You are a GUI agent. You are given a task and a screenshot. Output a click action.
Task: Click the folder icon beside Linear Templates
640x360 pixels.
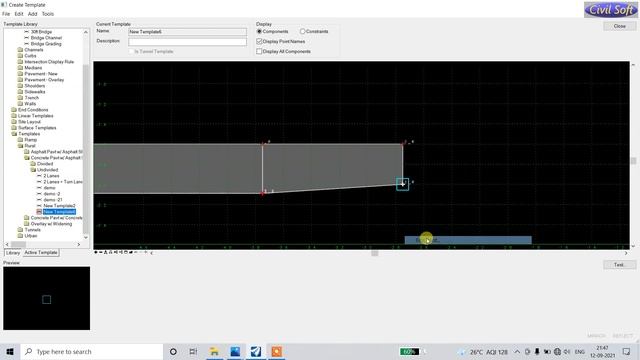[14, 116]
